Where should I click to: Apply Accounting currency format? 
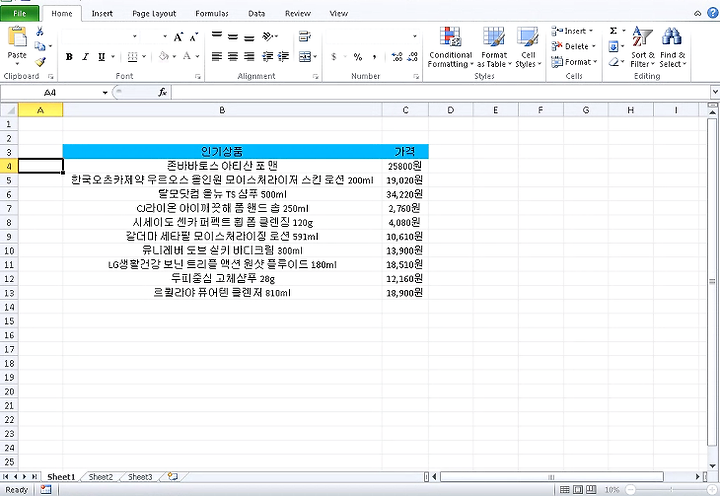(334, 56)
